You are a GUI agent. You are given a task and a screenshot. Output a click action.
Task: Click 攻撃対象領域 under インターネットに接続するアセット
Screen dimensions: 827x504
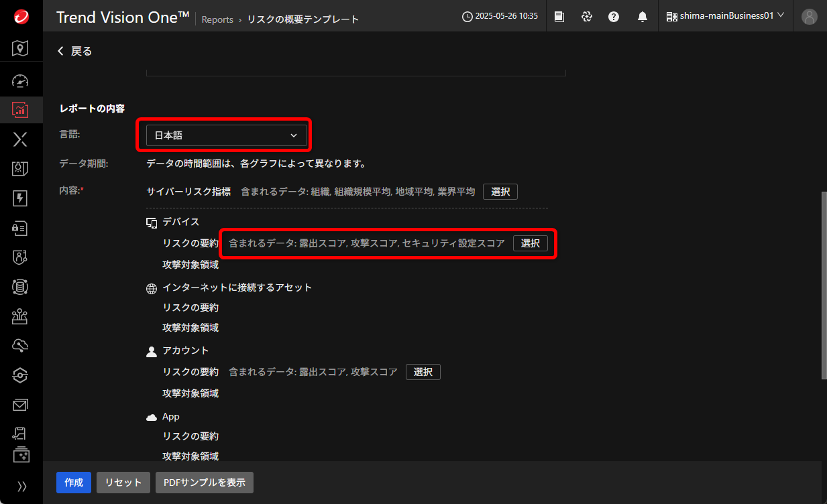click(190, 328)
